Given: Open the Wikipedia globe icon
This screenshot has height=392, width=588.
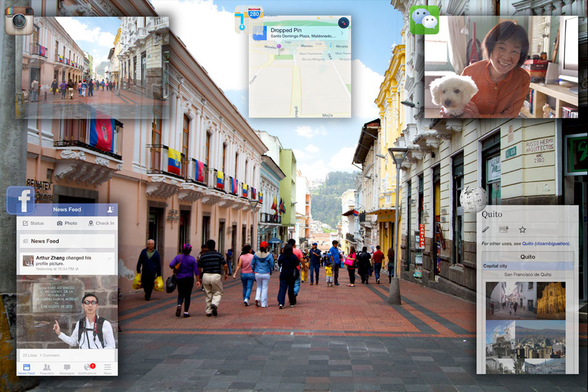Looking at the screenshot, I should tap(473, 199).
